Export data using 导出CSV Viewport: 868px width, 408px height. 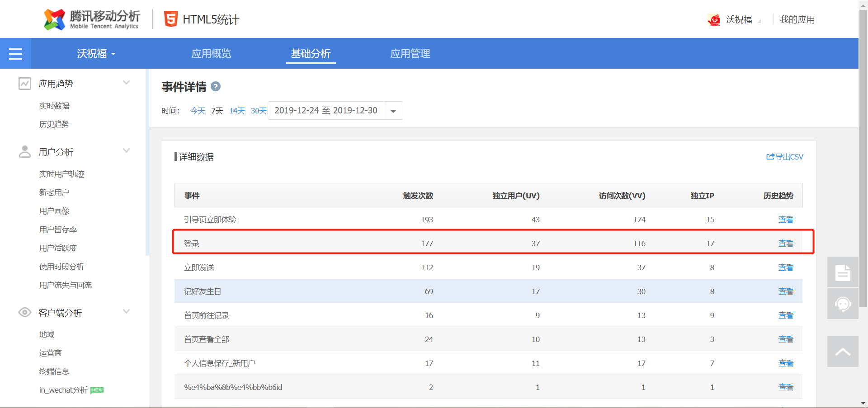785,157
